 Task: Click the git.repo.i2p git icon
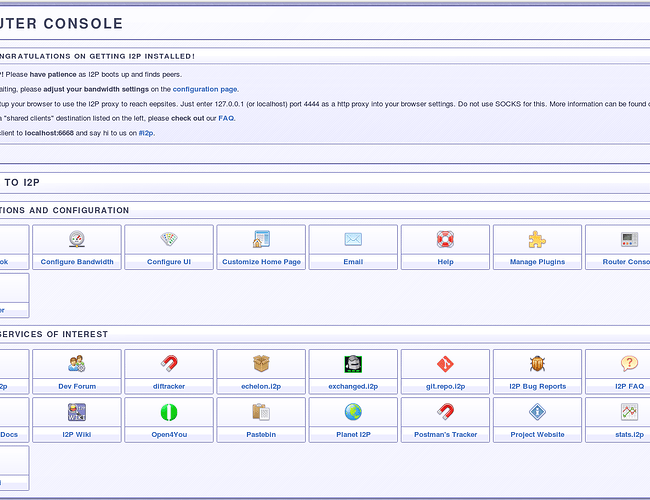pyautogui.click(x=445, y=364)
